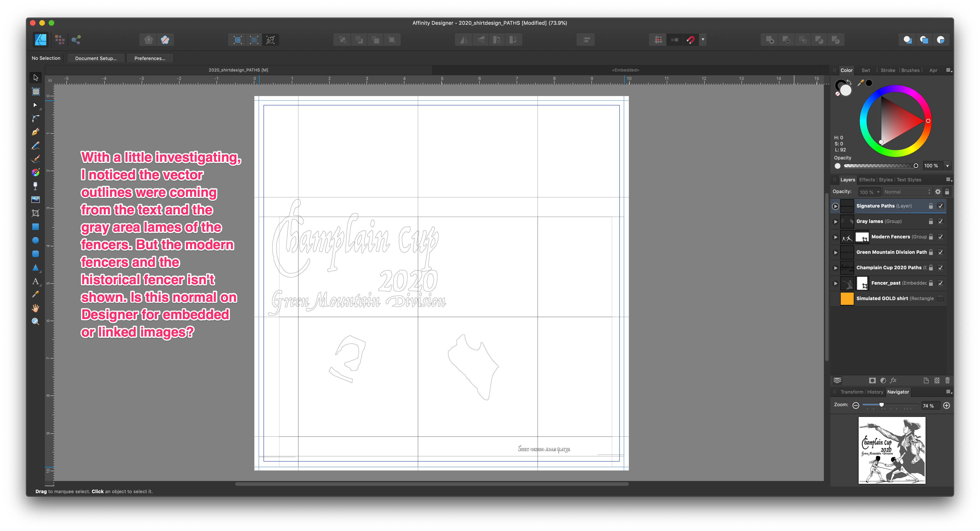This screenshot has height=531, width=980.
Task: Expand Champlain Cup 2020 Paths group
Action: 836,268
